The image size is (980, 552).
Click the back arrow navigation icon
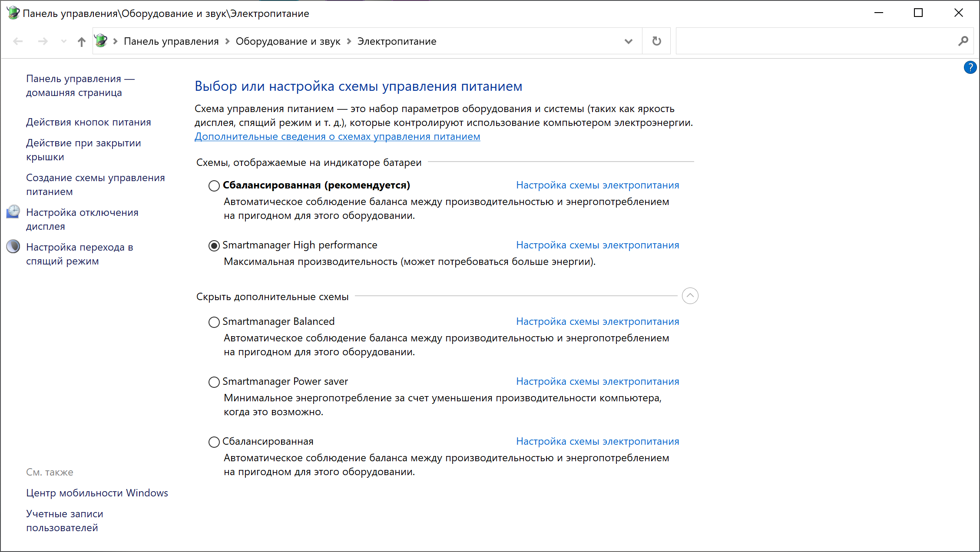(x=18, y=42)
